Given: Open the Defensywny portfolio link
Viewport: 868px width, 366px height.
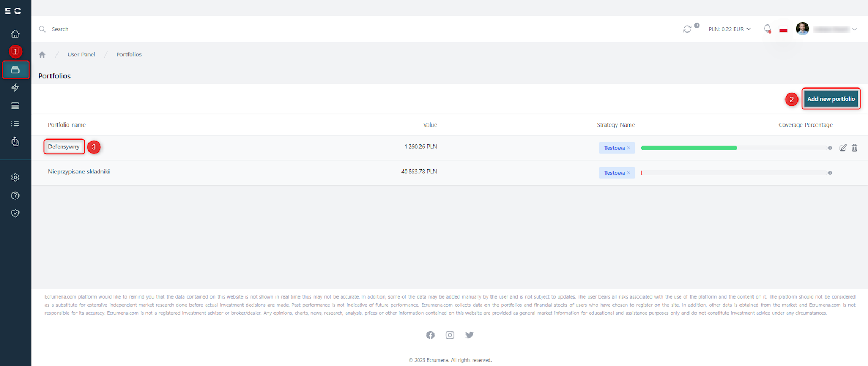Looking at the screenshot, I should (x=63, y=147).
